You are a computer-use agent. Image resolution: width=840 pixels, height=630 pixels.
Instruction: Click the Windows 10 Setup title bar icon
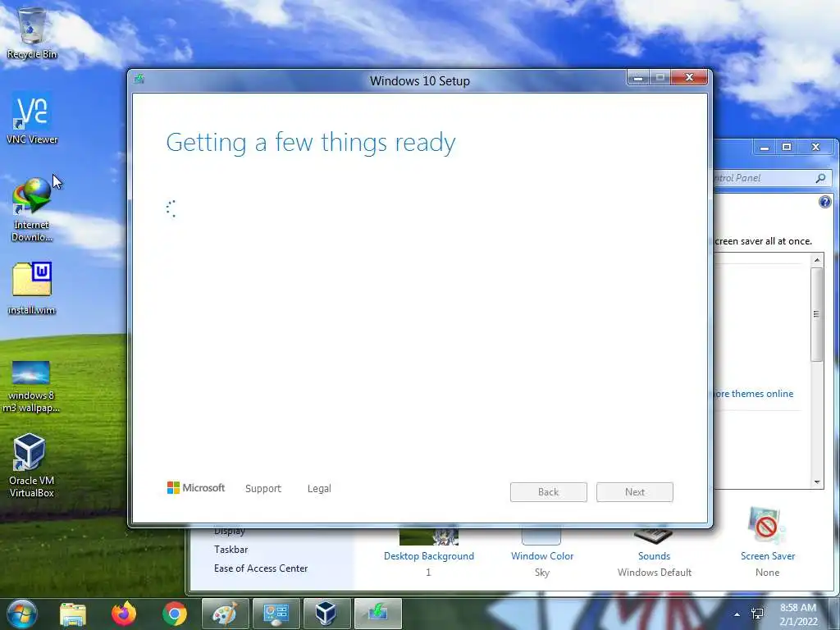point(139,80)
